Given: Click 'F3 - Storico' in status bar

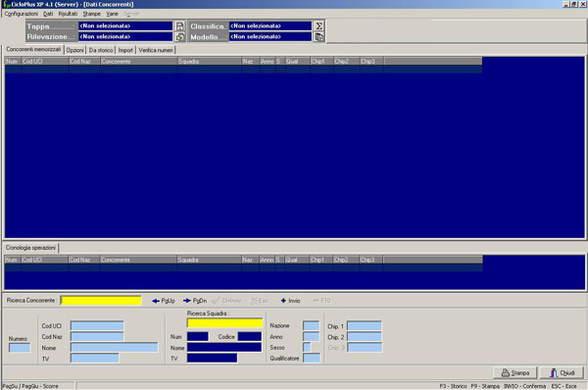Looking at the screenshot, I should coord(453,386).
